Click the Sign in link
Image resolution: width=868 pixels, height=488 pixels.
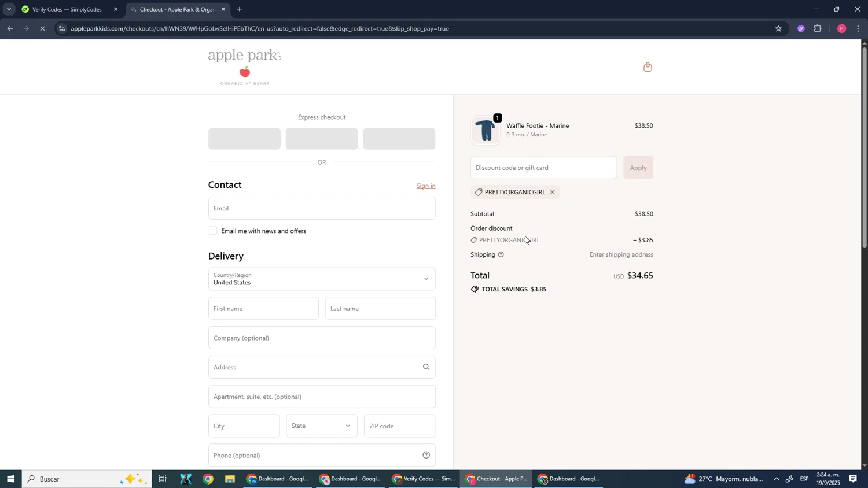click(426, 186)
